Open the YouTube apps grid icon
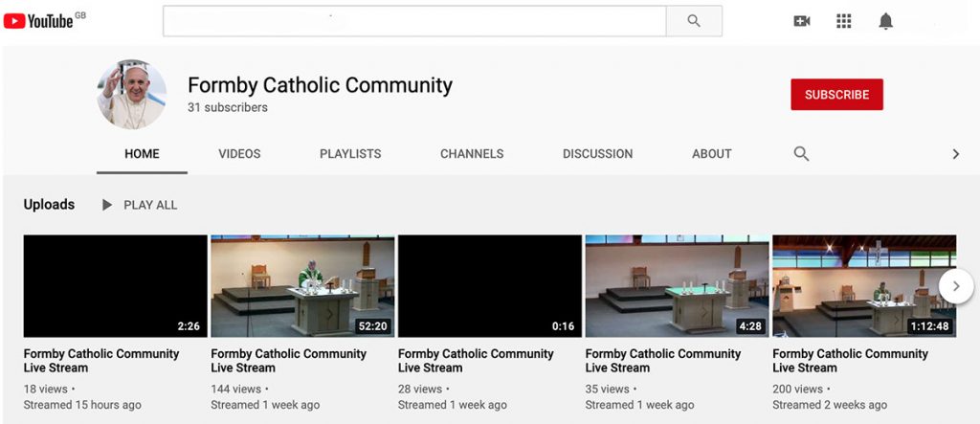This screenshot has height=424, width=980. (x=844, y=21)
